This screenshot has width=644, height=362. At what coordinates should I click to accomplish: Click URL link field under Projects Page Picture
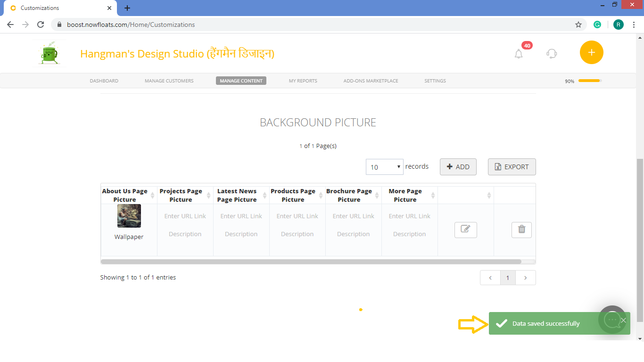(185, 216)
